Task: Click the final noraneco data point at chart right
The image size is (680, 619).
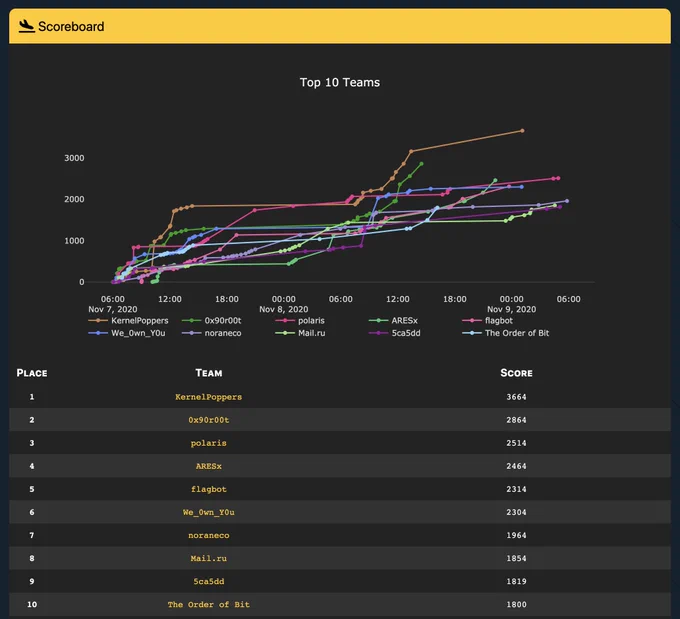Action: 567,201
